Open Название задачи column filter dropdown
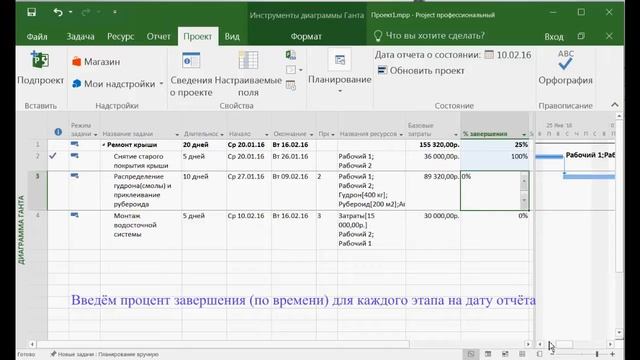The image size is (640, 360). (x=177, y=134)
